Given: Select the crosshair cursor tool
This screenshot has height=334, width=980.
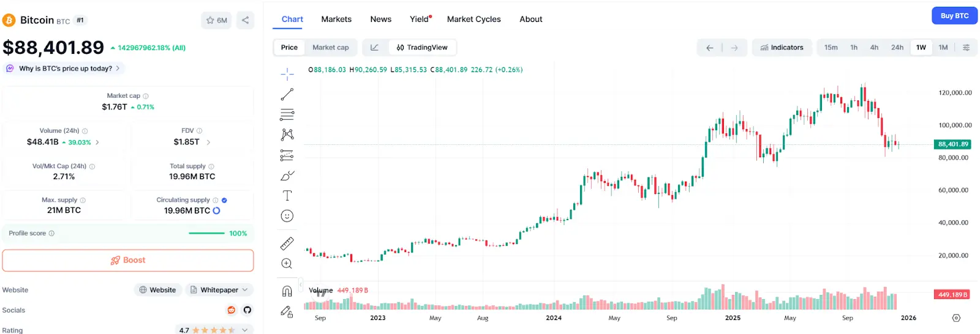Looking at the screenshot, I should (x=287, y=74).
